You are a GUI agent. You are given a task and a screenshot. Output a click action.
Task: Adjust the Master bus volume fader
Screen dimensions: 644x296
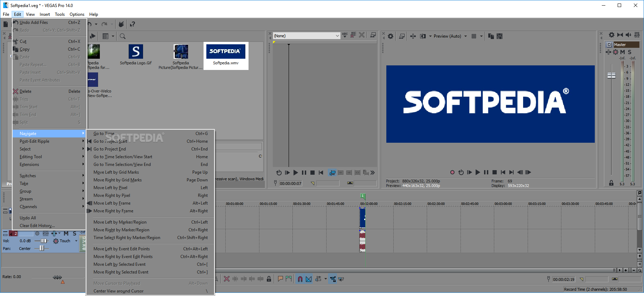click(x=611, y=75)
